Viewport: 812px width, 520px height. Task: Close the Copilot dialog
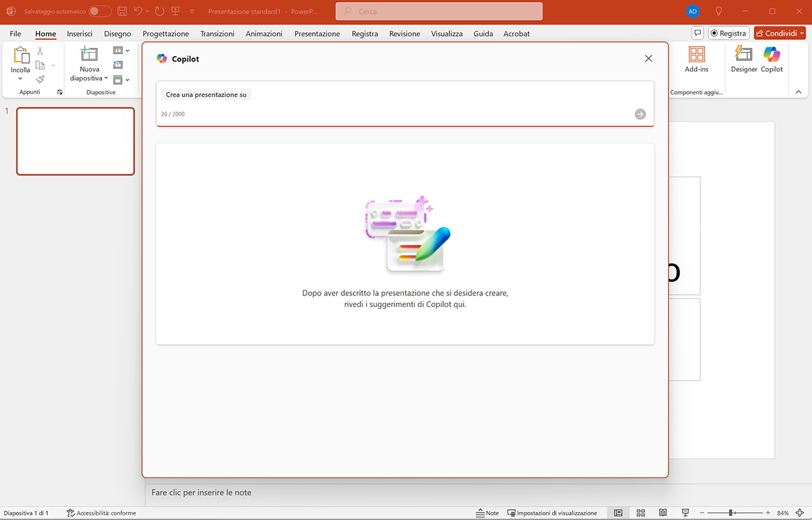648,59
